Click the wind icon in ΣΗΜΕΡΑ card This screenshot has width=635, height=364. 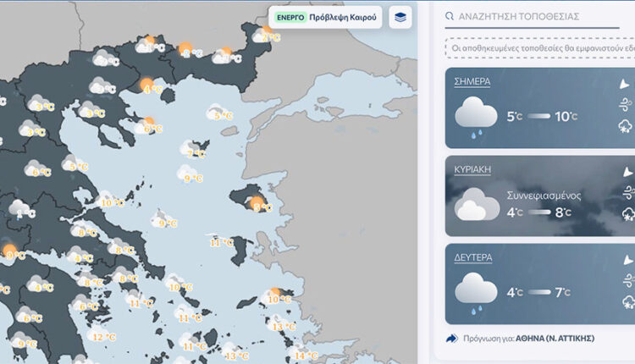tap(625, 105)
